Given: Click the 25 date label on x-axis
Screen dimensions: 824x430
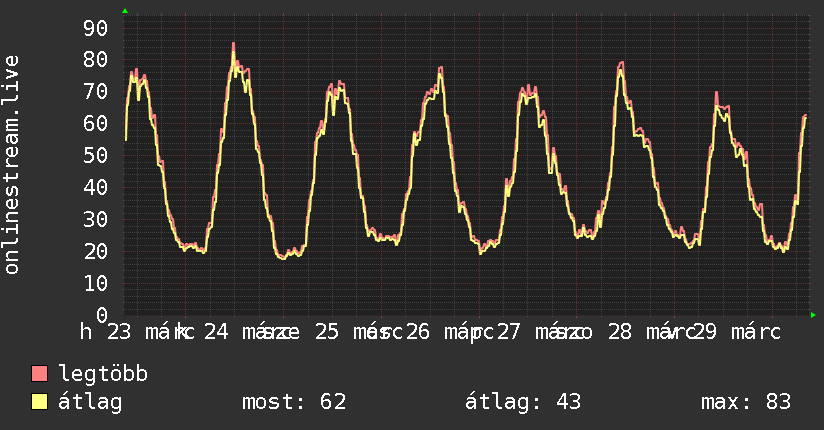Looking at the screenshot, I should click(326, 332).
